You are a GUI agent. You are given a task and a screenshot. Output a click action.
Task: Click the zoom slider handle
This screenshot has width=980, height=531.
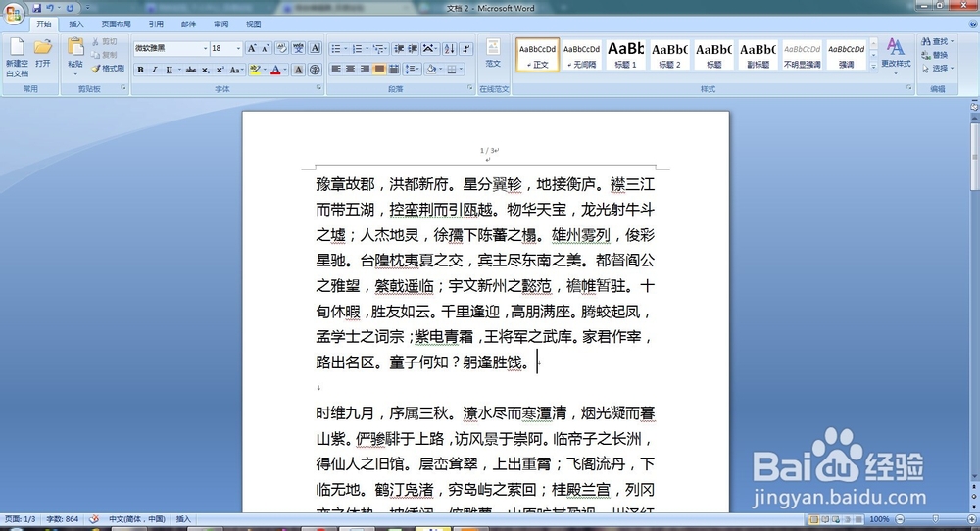pos(935,519)
